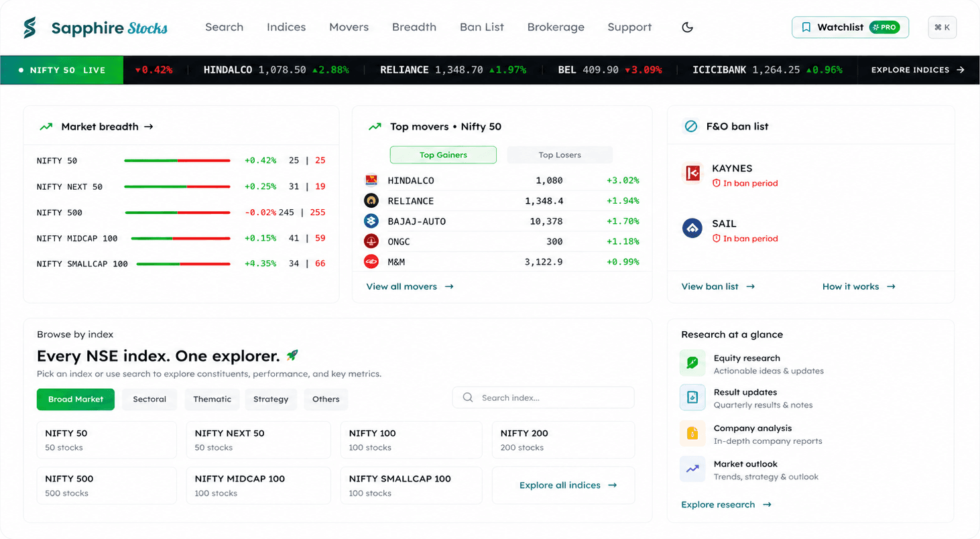This screenshot has height=539, width=980.
Task: Click the Equity research title
Action: 747,358
